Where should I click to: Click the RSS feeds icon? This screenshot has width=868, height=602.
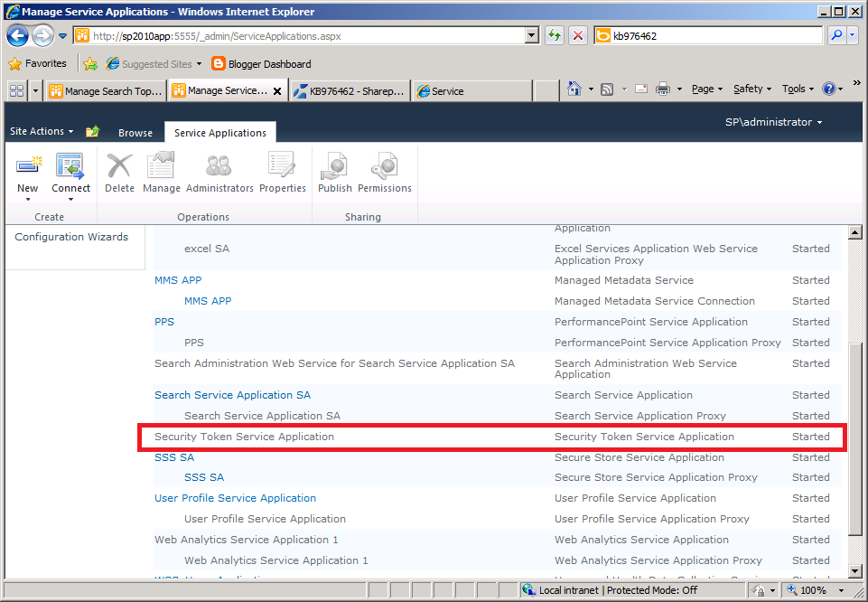point(607,89)
